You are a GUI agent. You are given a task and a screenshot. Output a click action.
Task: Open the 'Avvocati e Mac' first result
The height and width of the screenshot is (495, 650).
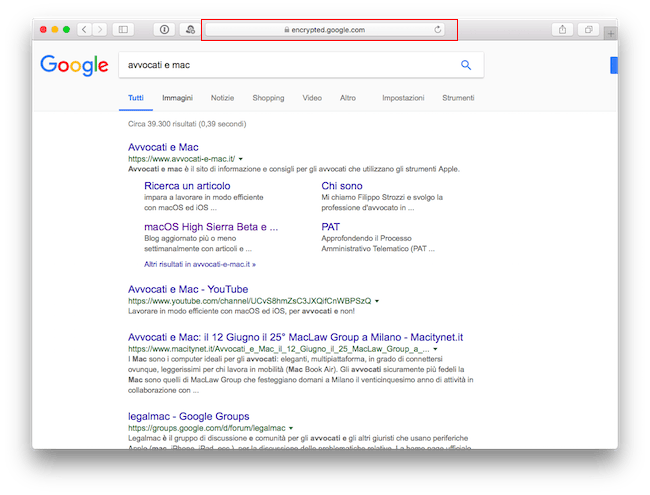point(163,147)
